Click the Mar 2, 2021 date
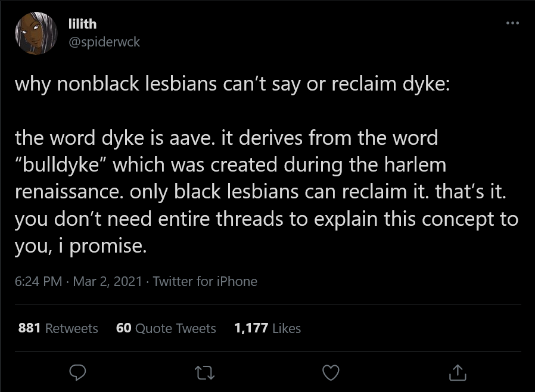 (x=107, y=281)
